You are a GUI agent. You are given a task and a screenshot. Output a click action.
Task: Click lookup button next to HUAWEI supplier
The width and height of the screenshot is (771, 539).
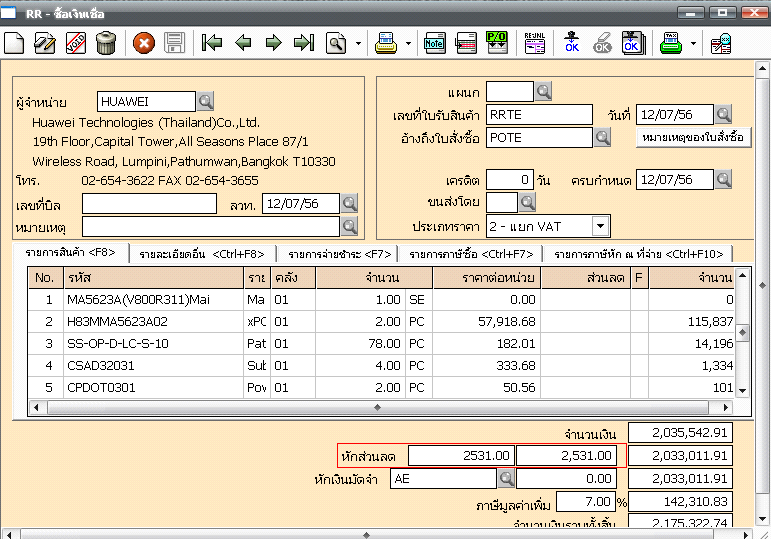[205, 101]
